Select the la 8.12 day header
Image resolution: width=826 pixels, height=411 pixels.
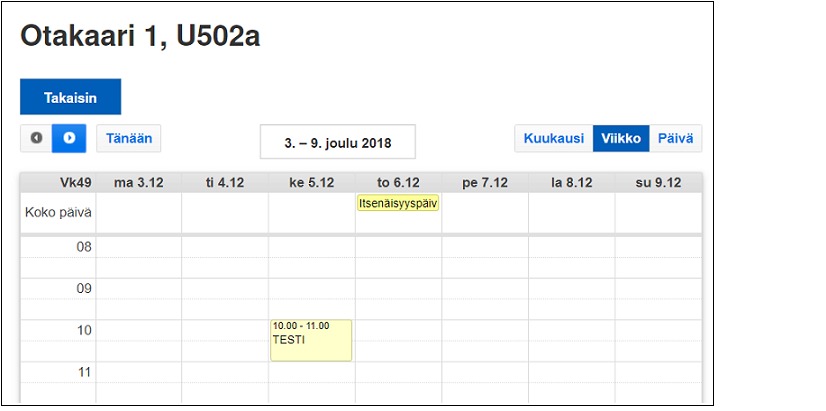click(x=571, y=182)
